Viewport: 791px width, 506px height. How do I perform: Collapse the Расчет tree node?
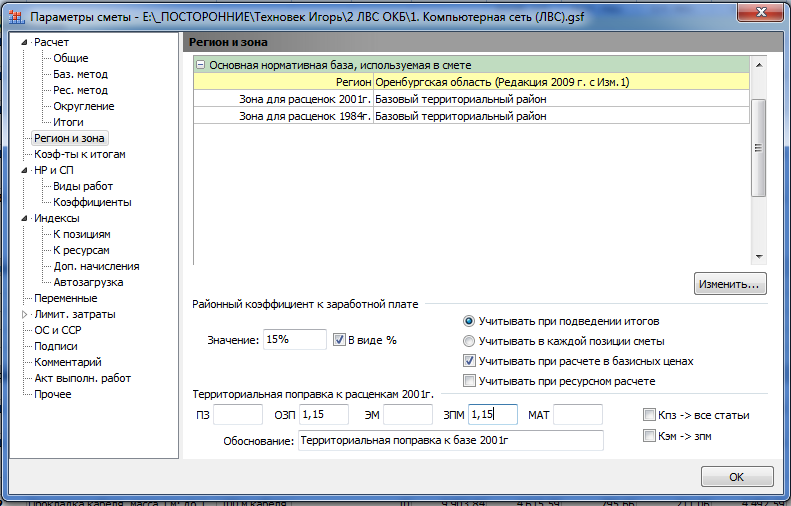point(24,42)
